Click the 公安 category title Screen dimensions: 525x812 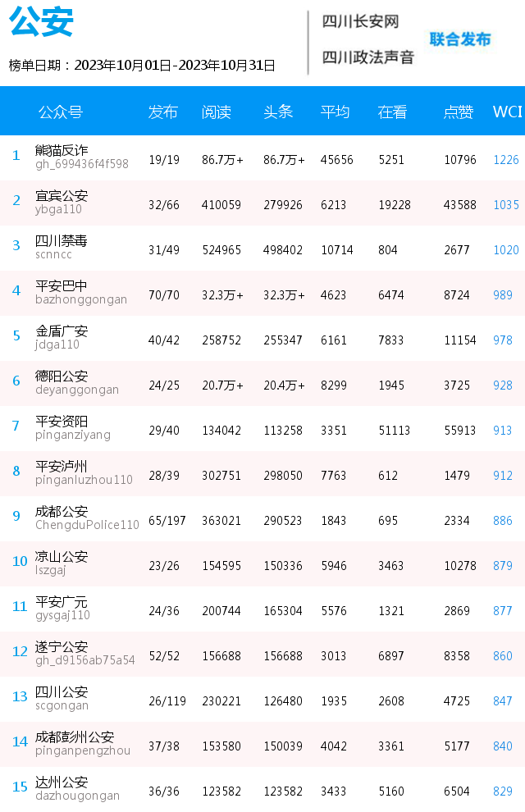point(41,22)
